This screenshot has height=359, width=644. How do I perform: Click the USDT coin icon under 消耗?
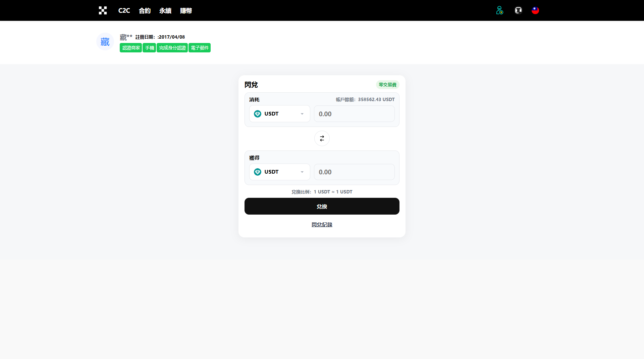(258, 114)
